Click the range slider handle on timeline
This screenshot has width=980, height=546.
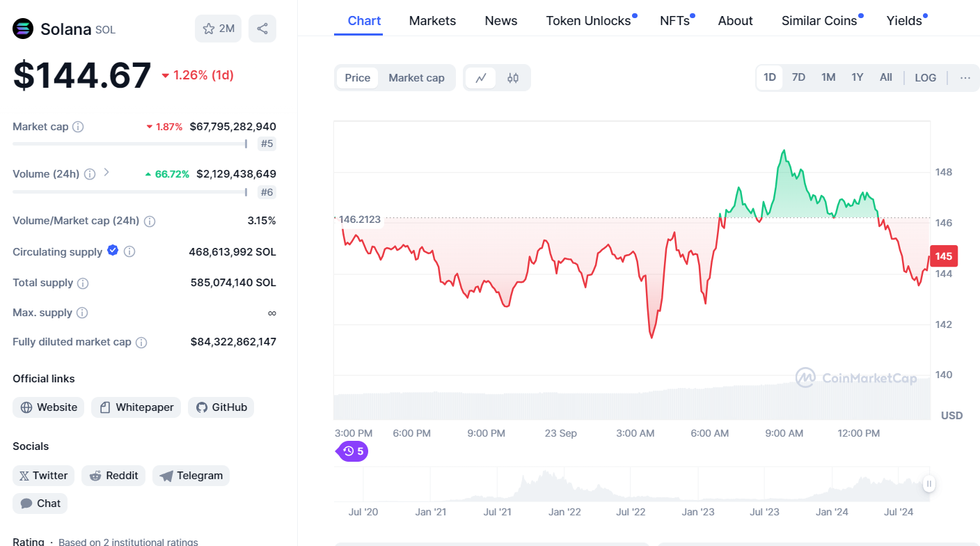(x=928, y=484)
